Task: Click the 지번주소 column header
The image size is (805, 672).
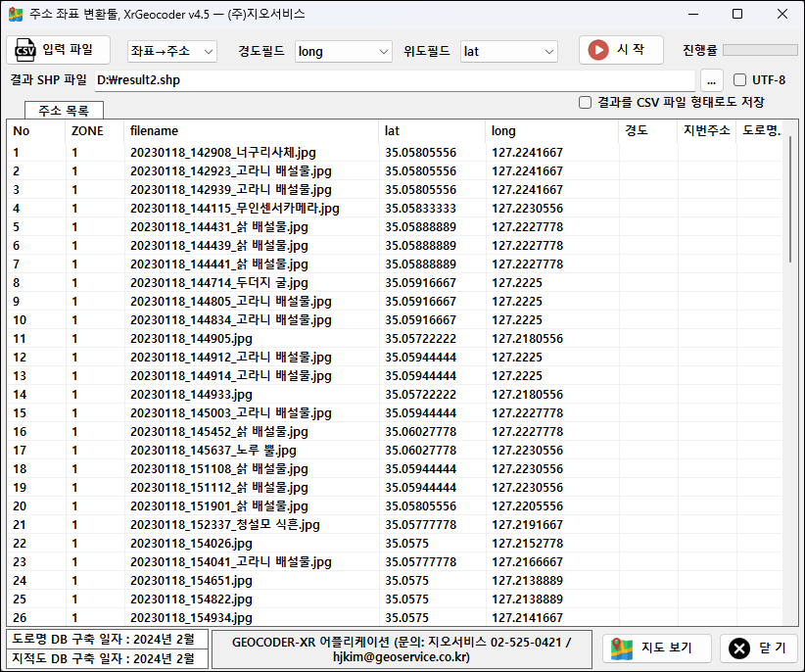Action: pyautogui.click(x=706, y=131)
